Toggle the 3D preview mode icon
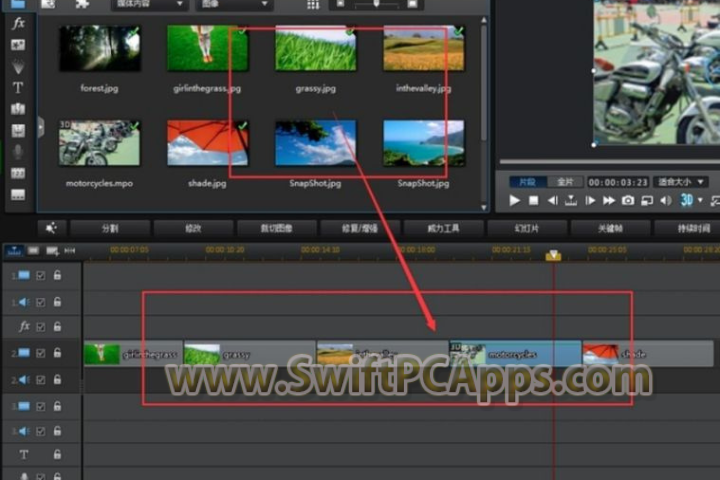 click(x=687, y=200)
